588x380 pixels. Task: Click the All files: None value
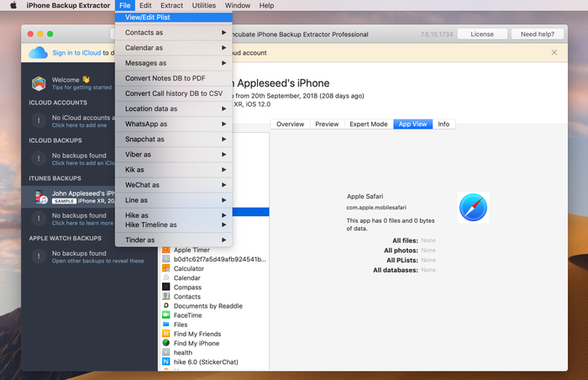coord(428,240)
